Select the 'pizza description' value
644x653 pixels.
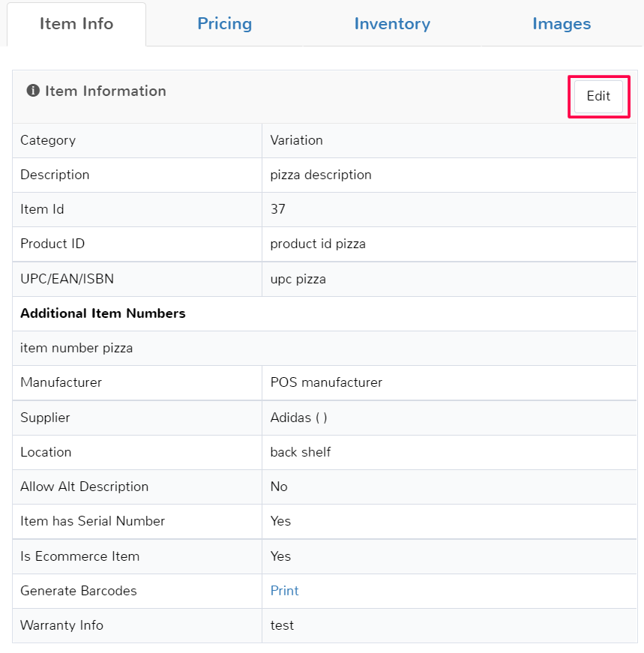point(320,175)
